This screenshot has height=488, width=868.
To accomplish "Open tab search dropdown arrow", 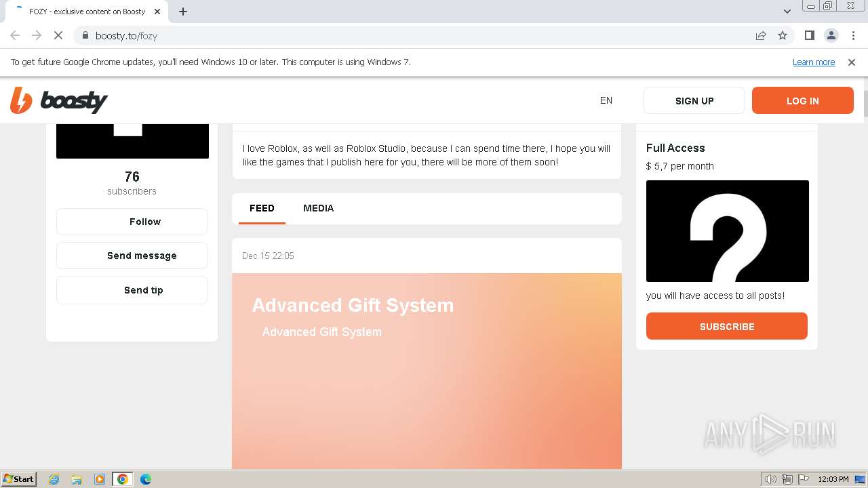I will point(787,11).
